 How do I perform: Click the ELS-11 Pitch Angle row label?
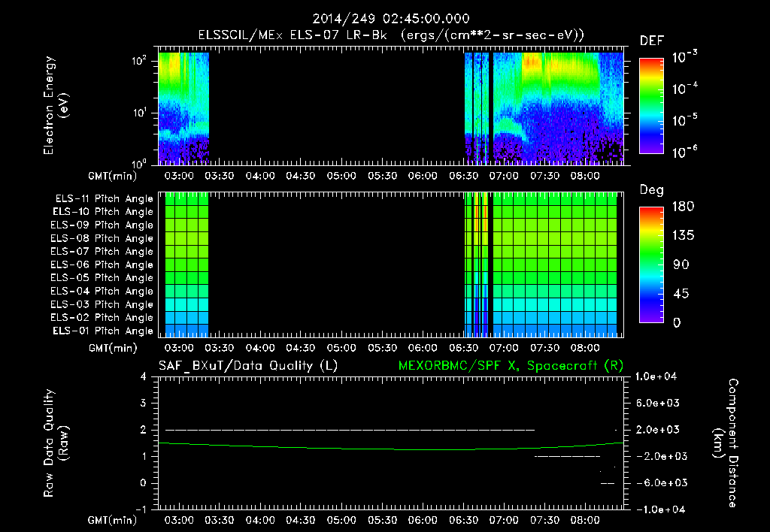pos(104,199)
